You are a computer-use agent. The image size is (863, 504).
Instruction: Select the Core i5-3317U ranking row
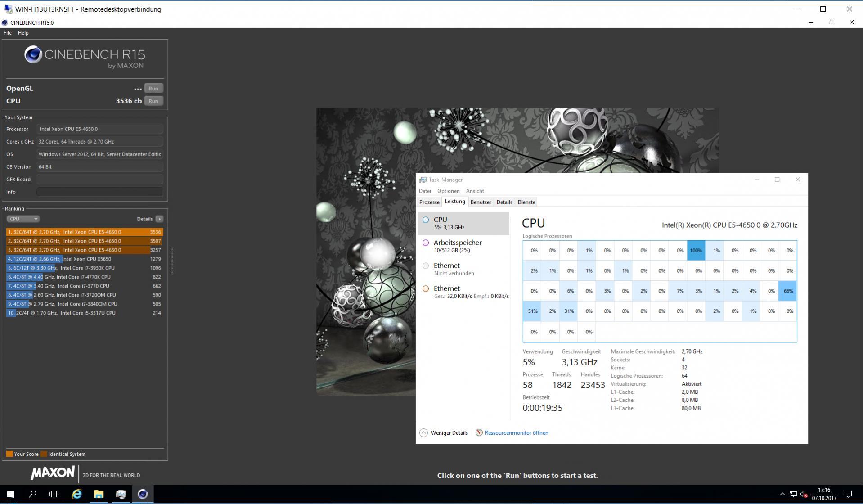pos(85,313)
